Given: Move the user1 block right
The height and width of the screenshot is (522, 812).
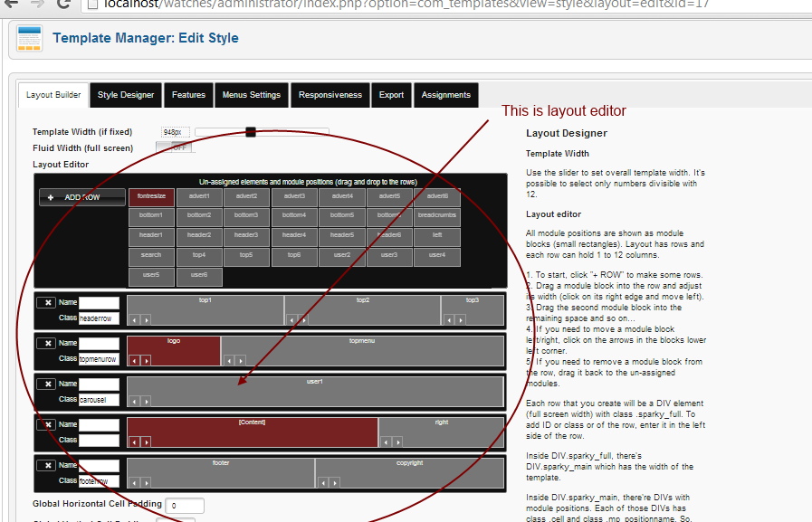Looking at the screenshot, I should pyautogui.click(x=146, y=401).
